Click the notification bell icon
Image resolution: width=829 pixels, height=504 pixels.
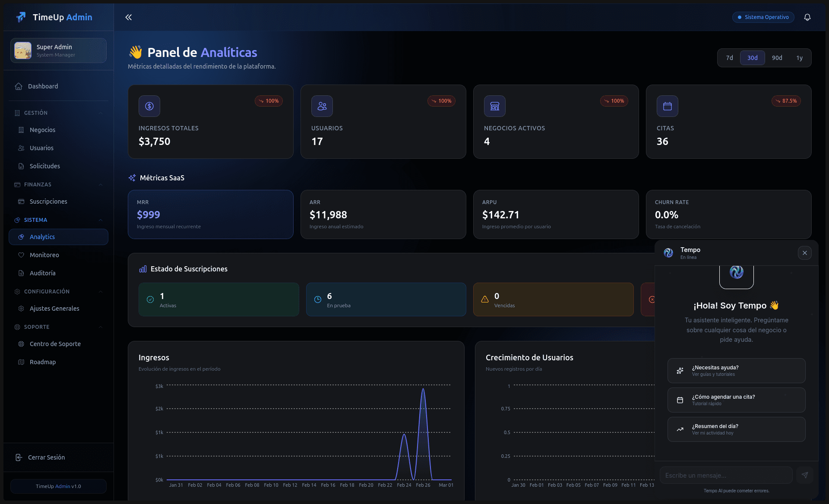807,17
